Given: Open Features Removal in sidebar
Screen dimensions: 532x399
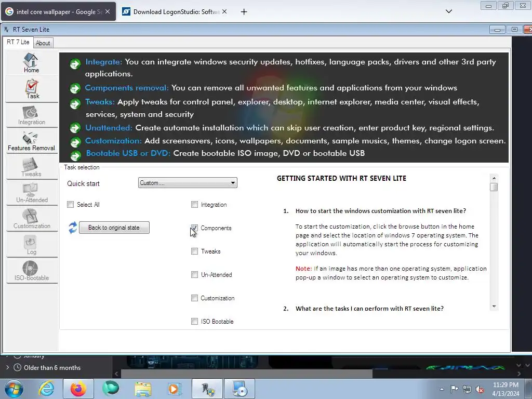Looking at the screenshot, I should click(31, 141).
